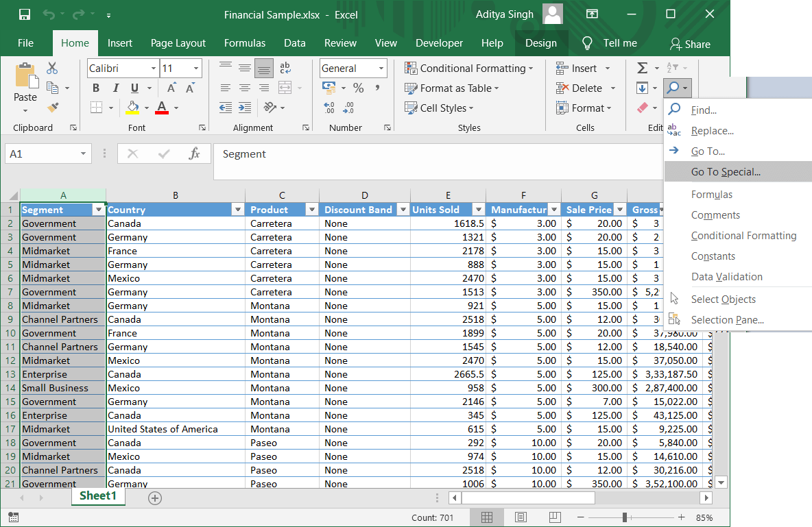Open the filter dropdown on Segment column
The width and height of the screenshot is (812, 527).
tap(98, 209)
